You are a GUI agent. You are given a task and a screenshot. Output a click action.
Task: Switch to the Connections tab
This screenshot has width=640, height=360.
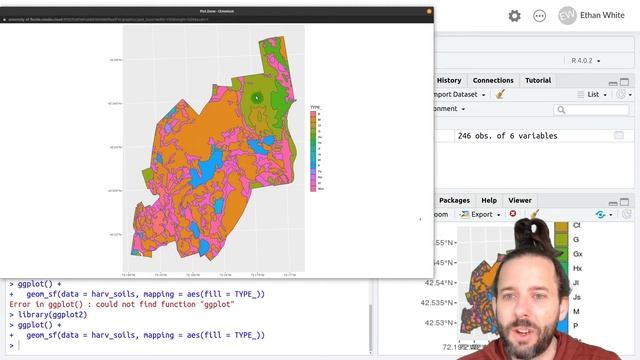(493, 80)
